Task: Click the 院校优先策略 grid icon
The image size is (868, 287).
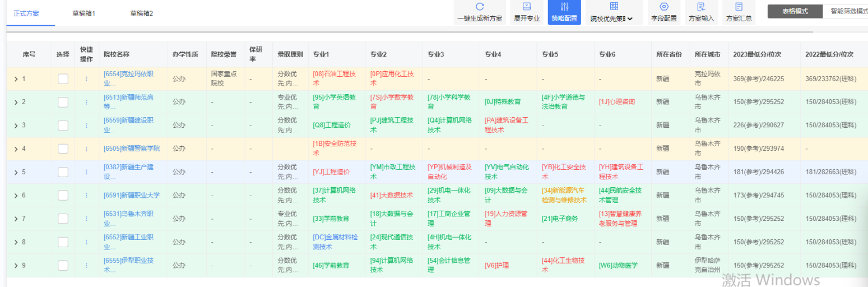Action: (x=614, y=7)
